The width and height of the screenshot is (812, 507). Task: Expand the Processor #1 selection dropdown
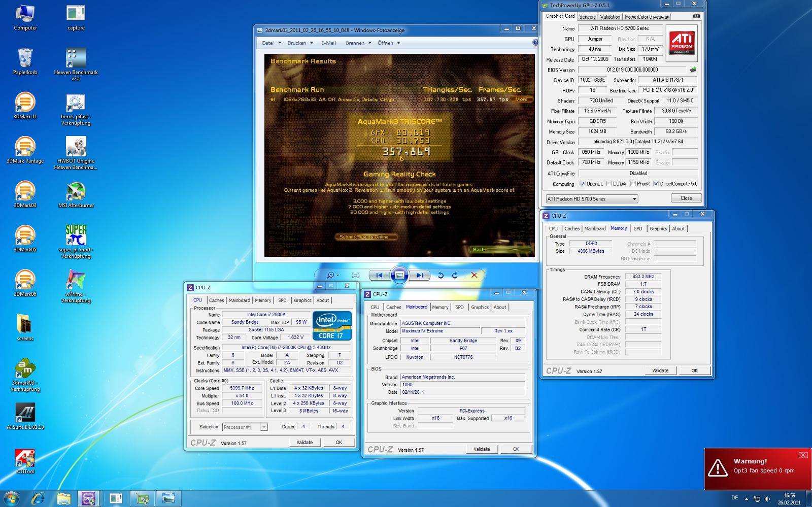[263, 427]
